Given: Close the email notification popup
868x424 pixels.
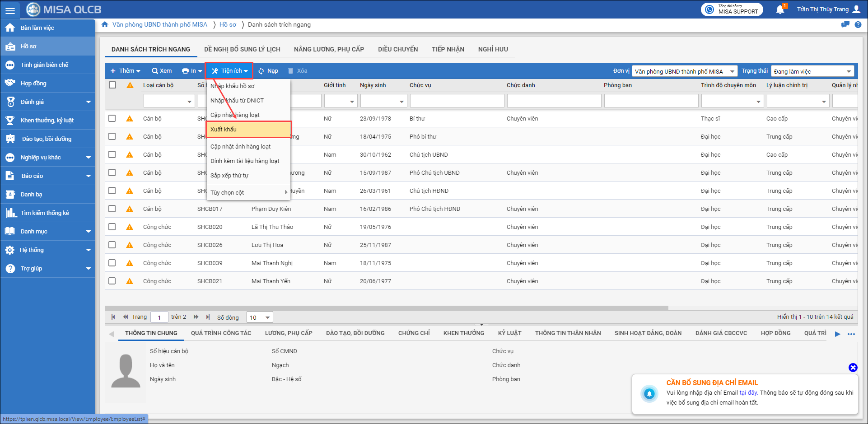Looking at the screenshot, I should click(853, 368).
